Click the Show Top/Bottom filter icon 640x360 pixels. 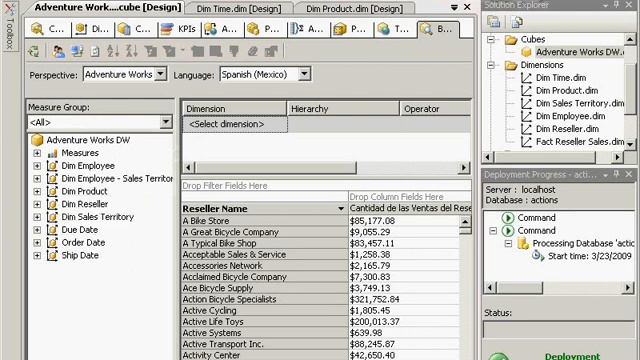[x=169, y=51]
